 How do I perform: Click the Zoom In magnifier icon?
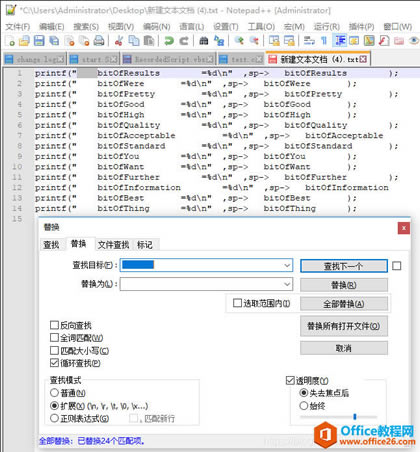click(239, 41)
